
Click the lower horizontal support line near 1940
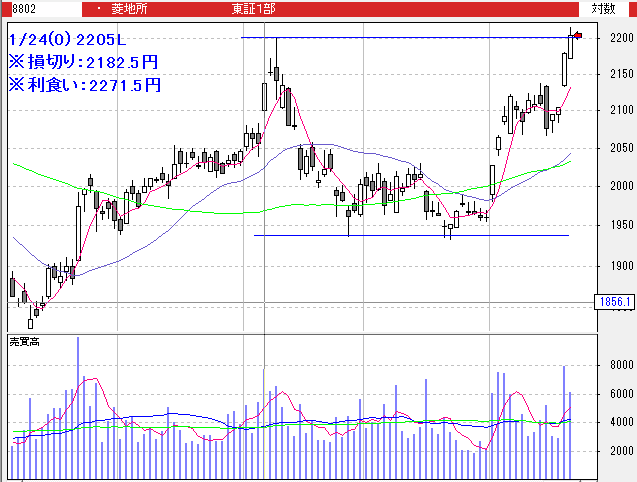(x=400, y=236)
